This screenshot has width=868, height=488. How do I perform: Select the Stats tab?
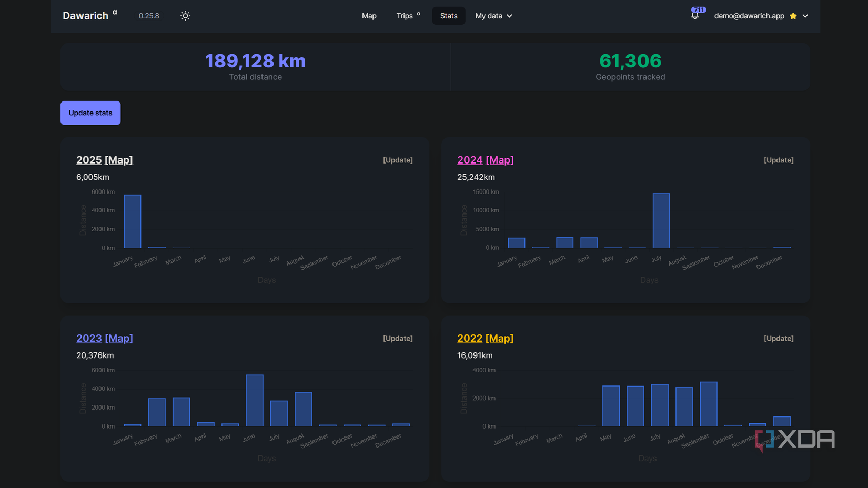point(448,16)
